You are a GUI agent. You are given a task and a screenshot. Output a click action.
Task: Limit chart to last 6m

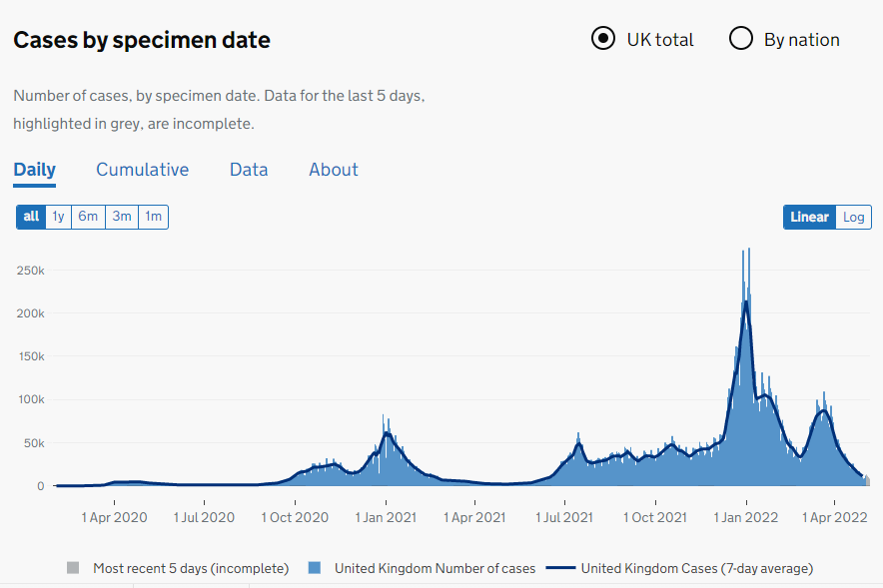88,217
